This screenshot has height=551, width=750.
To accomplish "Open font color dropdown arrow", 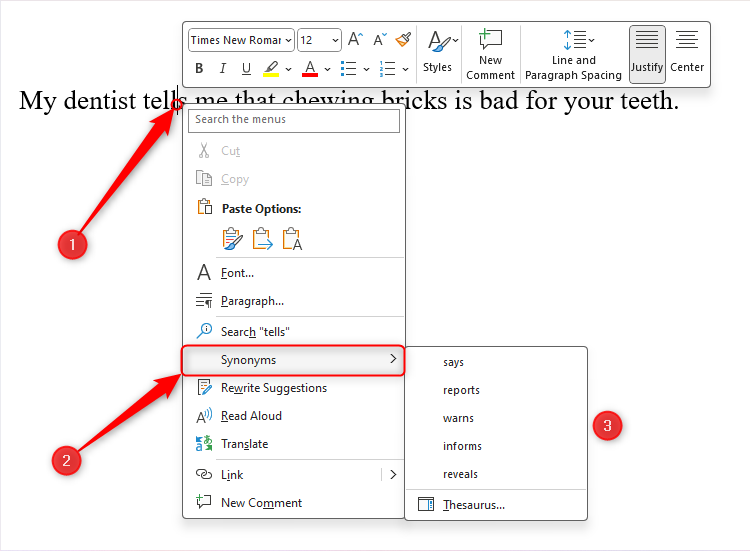I will tap(328, 69).
